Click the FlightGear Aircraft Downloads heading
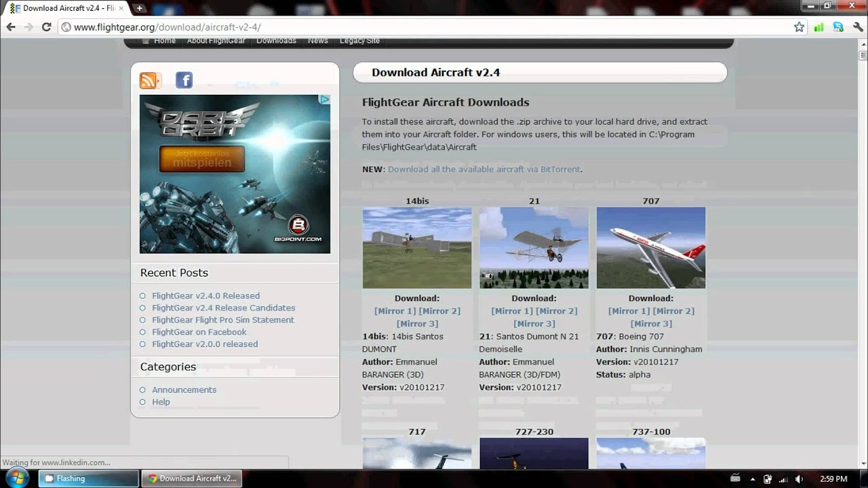Screen dimensions: 868x488 pos(446,102)
